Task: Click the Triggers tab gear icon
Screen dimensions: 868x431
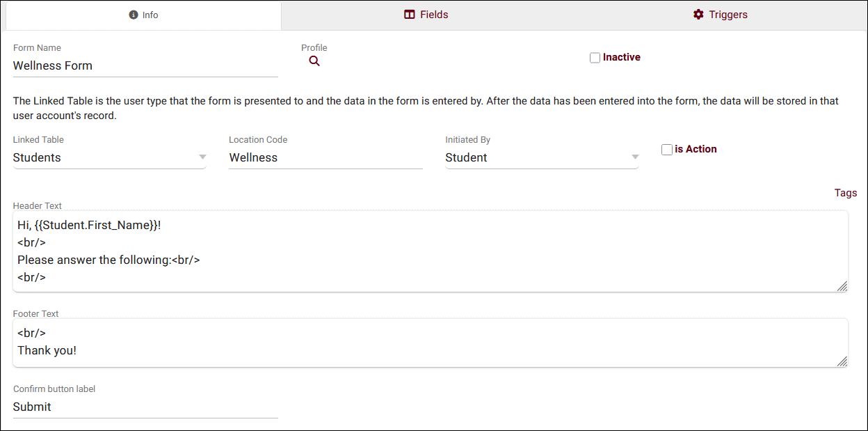Action: click(x=698, y=15)
